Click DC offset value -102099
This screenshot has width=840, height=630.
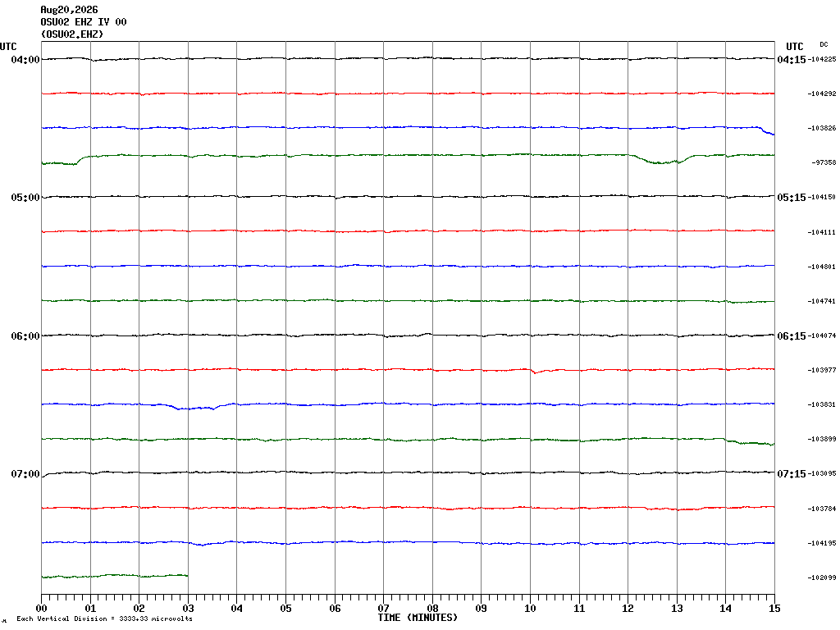[x=822, y=577]
